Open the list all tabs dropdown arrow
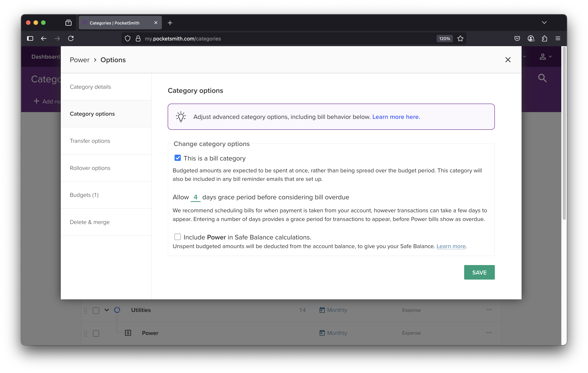The image size is (588, 373). (544, 23)
